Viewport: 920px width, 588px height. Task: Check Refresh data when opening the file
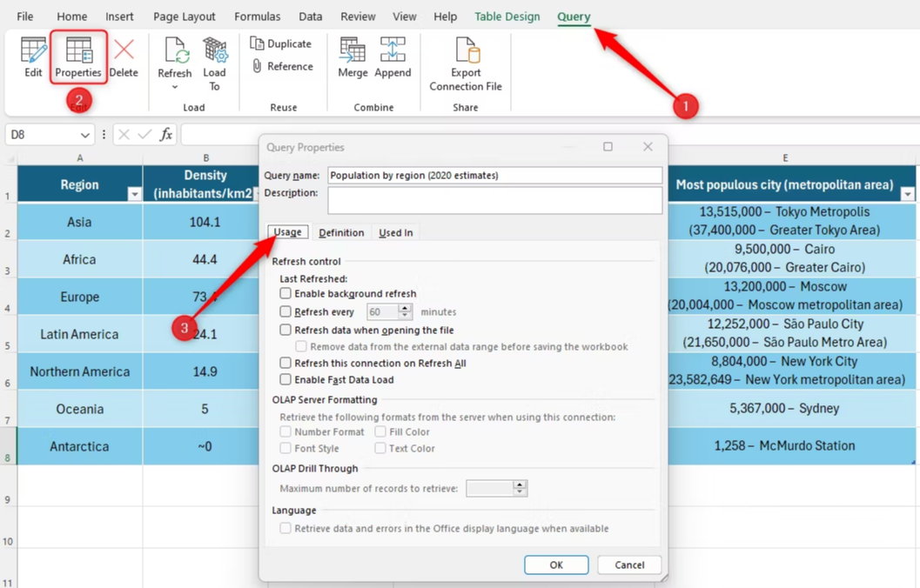285,330
